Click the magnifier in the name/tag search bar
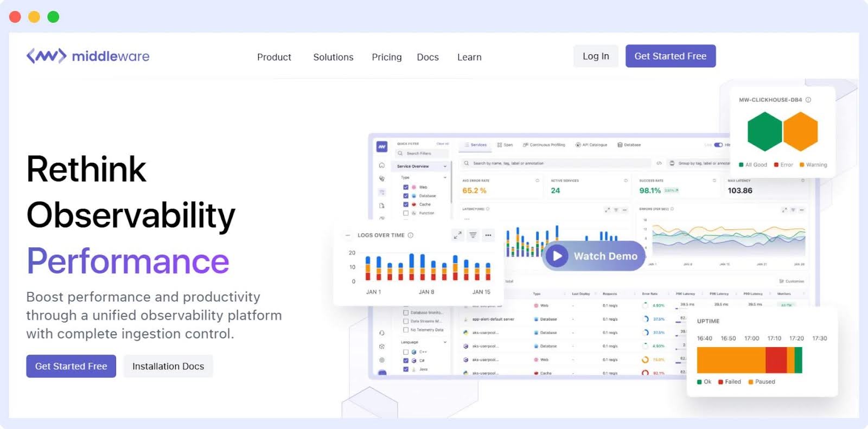Viewport: 868px width, 429px height. pos(467,163)
